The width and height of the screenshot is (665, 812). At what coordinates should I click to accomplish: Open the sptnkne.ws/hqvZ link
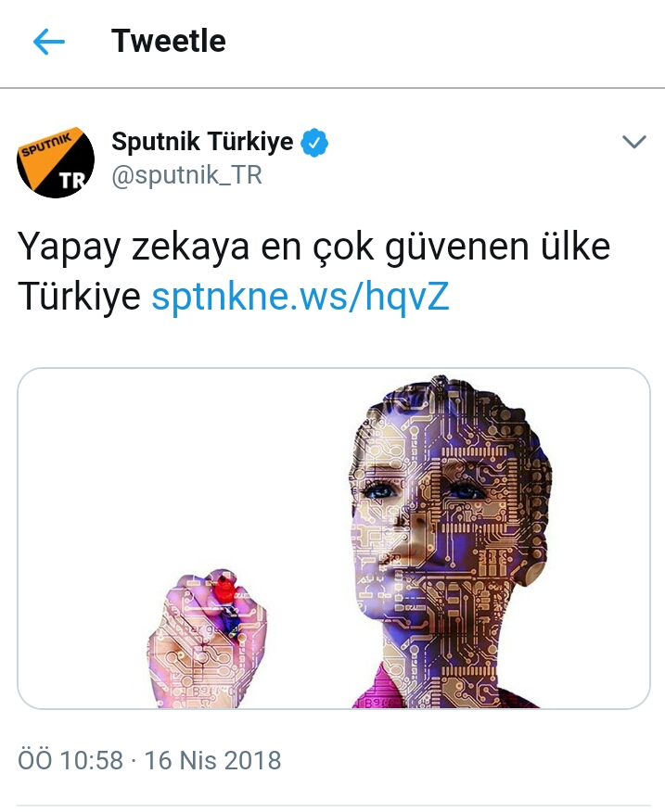301,296
